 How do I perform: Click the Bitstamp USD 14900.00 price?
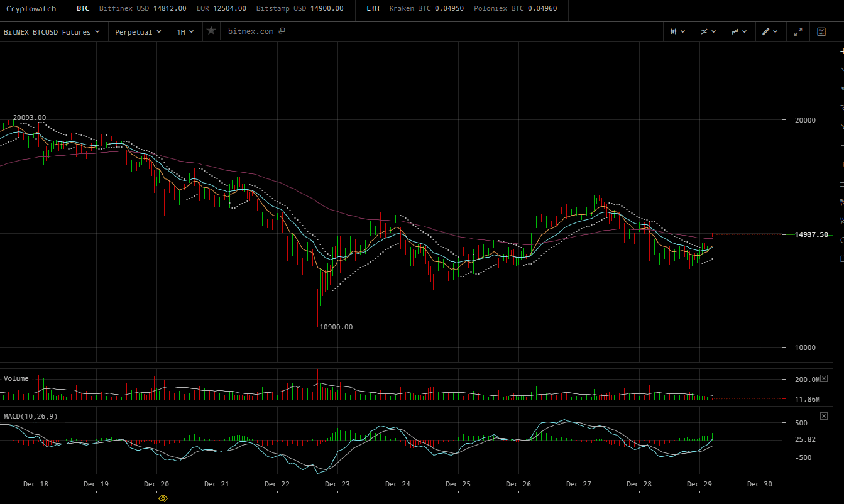tap(300, 9)
